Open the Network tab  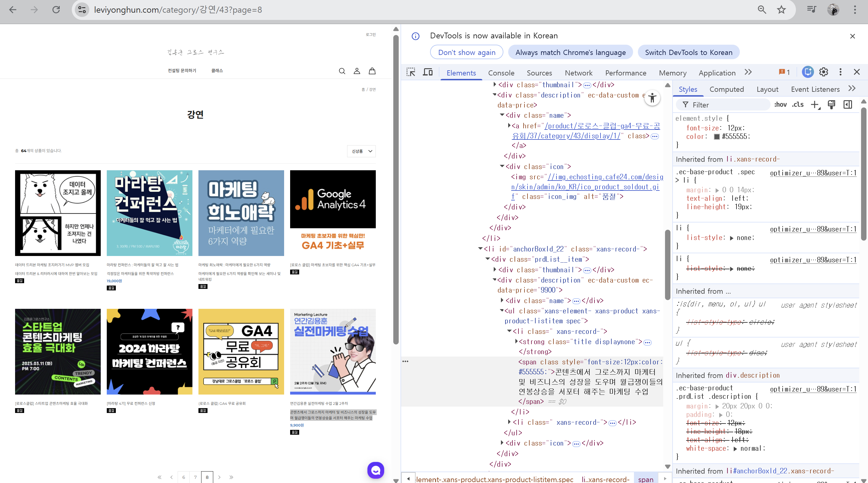578,73
